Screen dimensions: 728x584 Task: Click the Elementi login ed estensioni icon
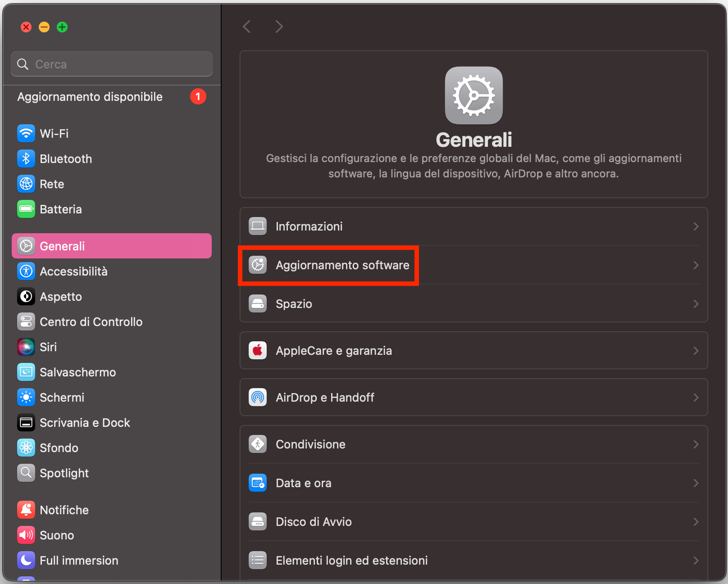click(258, 560)
